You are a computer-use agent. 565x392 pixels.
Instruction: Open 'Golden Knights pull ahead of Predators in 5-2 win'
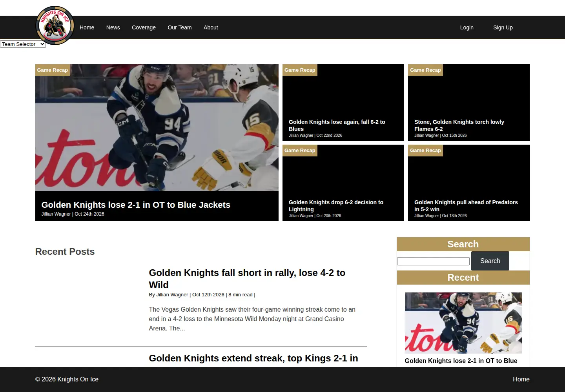pos(466,206)
